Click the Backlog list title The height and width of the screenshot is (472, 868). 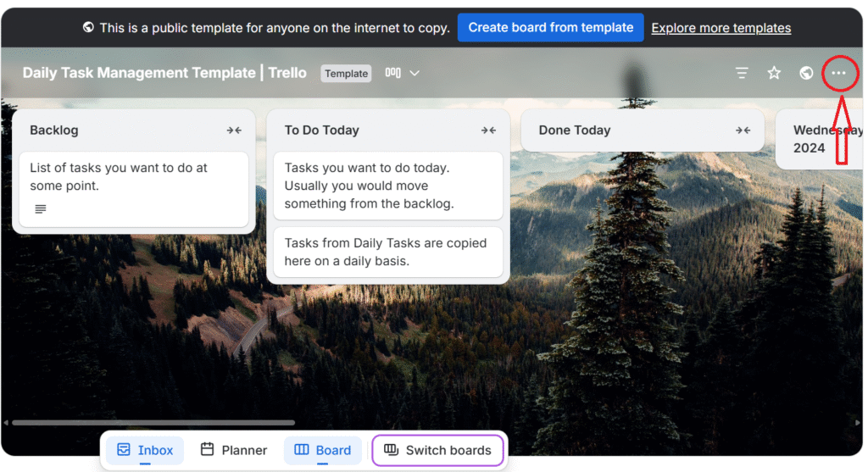[x=54, y=130]
